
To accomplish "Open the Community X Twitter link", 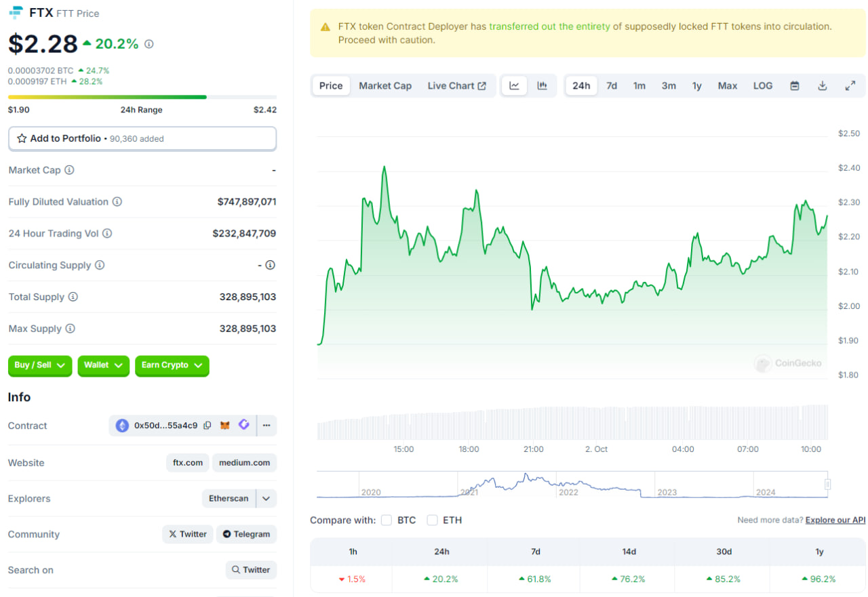I will coord(188,534).
